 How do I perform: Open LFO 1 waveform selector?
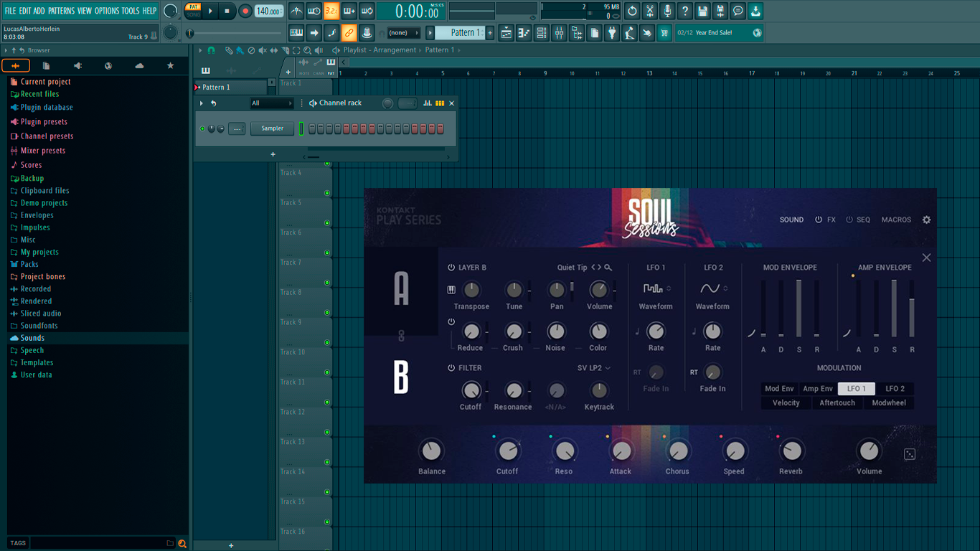tap(656, 288)
